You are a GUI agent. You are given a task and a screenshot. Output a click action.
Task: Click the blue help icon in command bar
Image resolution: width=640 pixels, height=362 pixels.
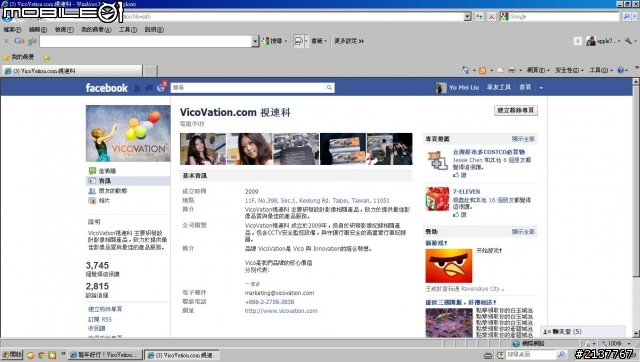(620, 70)
